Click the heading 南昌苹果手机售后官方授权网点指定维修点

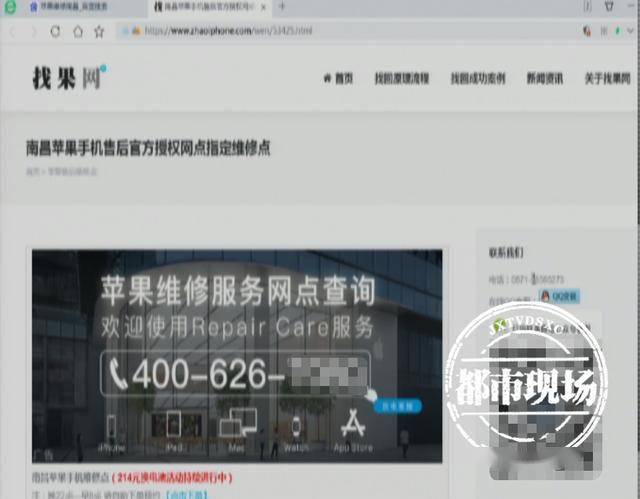pyautogui.click(x=148, y=148)
